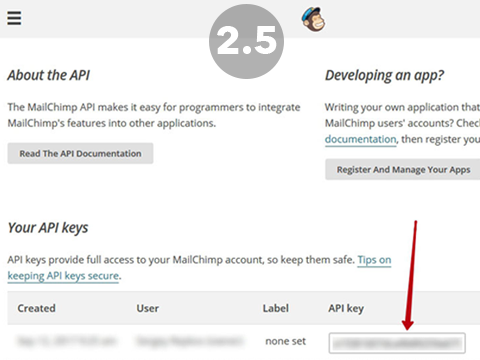The height and width of the screenshot is (360, 480).
Task: Click the User column header
Action: pyautogui.click(x=147, y=308)
